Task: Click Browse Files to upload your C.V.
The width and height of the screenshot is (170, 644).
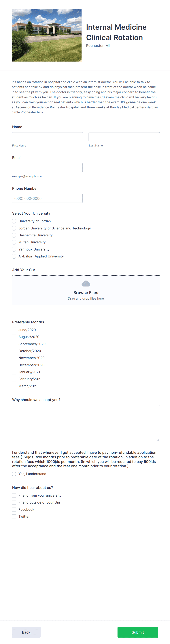Action: point(86,292)
